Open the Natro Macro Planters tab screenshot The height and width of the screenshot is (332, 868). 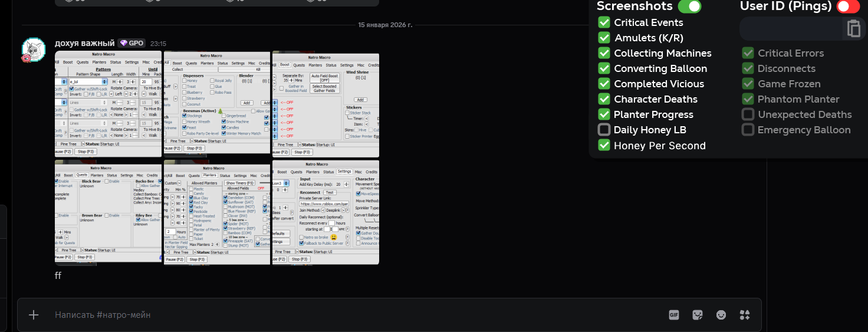click(217, 212)
